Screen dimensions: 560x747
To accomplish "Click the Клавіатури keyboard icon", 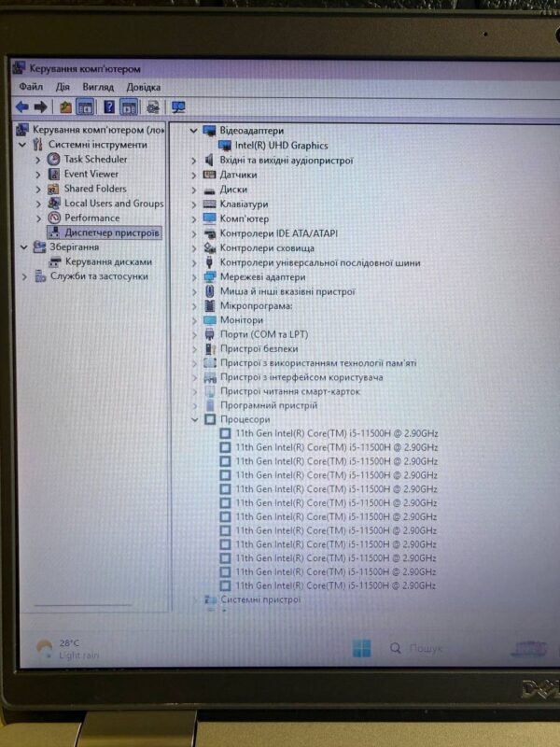I will click(209, 204).
